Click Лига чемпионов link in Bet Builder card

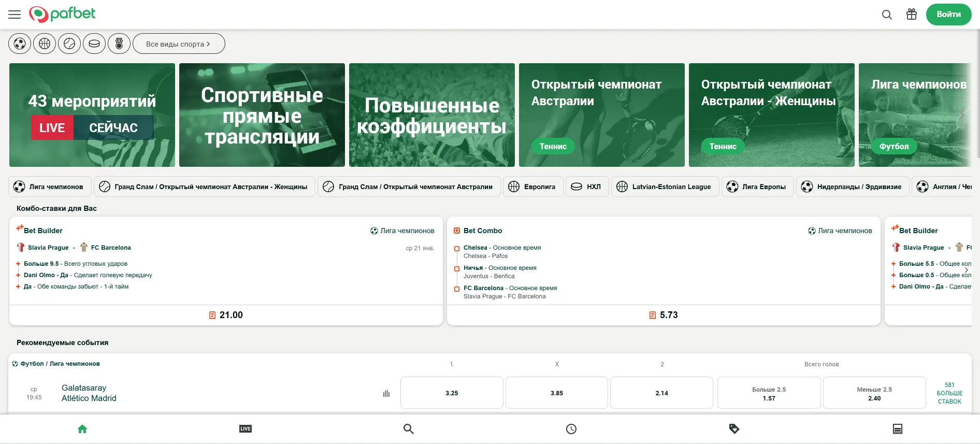pos(402,231)
